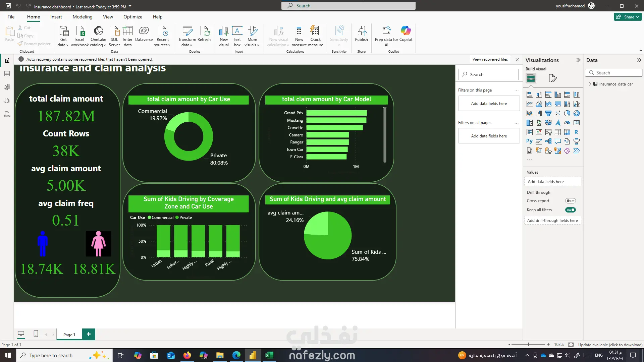Open the Modeling ribbon tab
Viewport: 644px width, 362px height.
click(x=82, y=17)
